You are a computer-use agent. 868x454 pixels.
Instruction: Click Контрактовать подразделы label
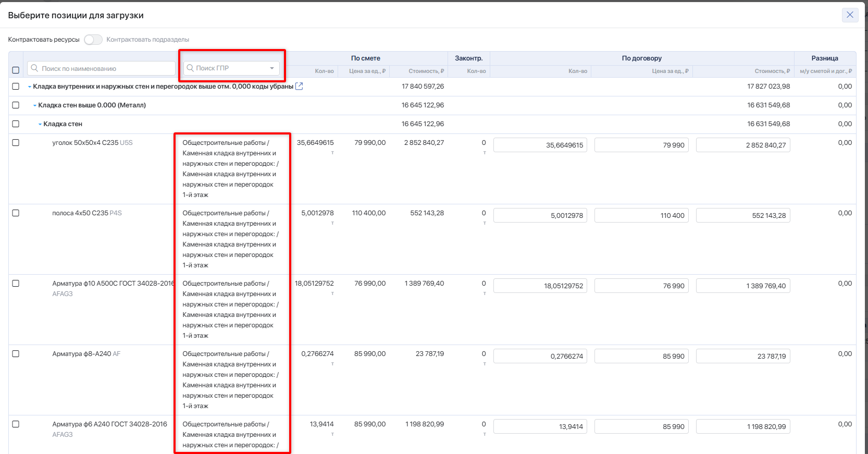147,40
